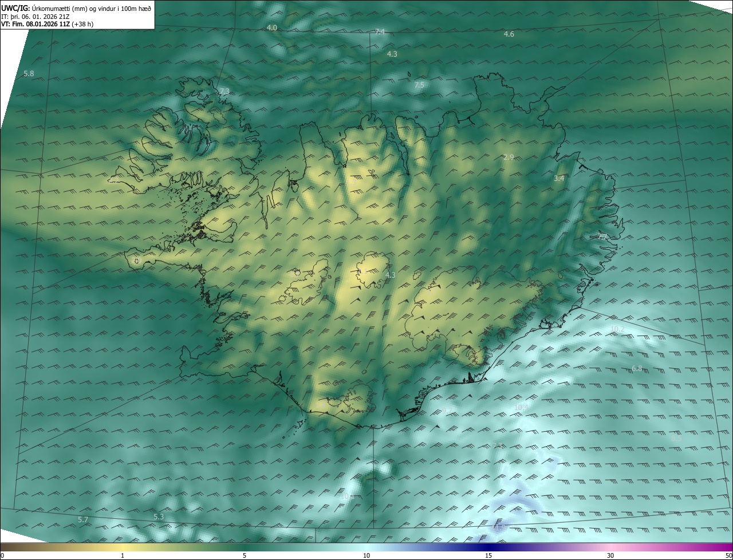Click the 5.3 value label
This screenshot has width=733, height=560.
[x=159, y=516]
